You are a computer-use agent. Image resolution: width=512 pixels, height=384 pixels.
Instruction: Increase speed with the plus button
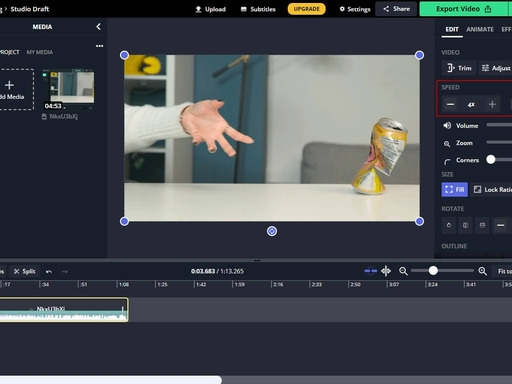tap(492, 105)
